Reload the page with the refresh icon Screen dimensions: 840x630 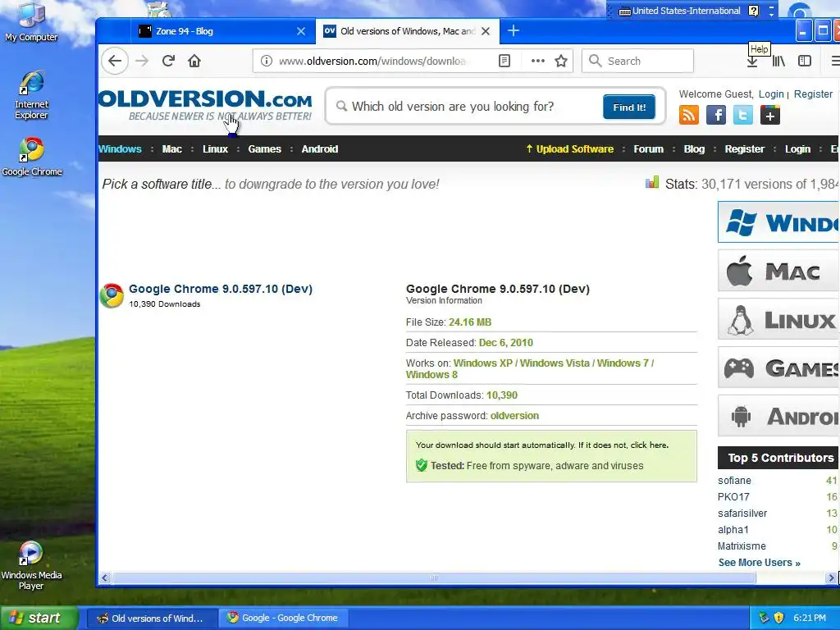click(x=168, y=61)
